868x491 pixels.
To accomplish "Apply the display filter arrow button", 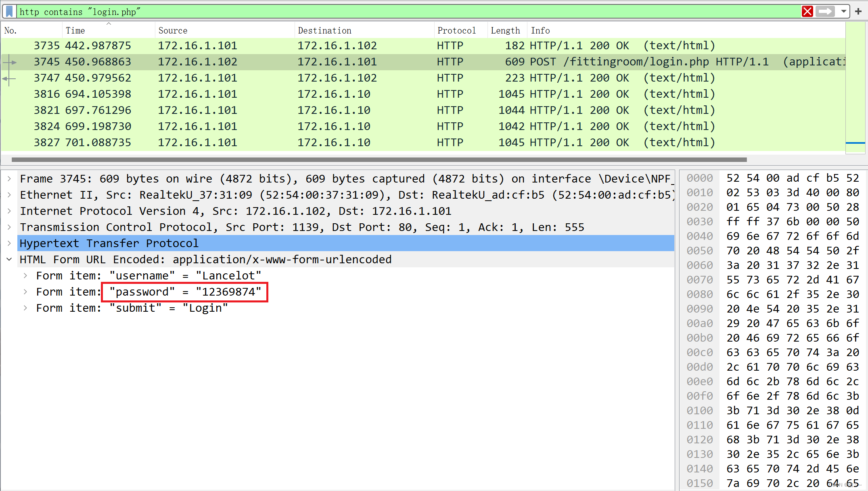I will coord(825,11).
